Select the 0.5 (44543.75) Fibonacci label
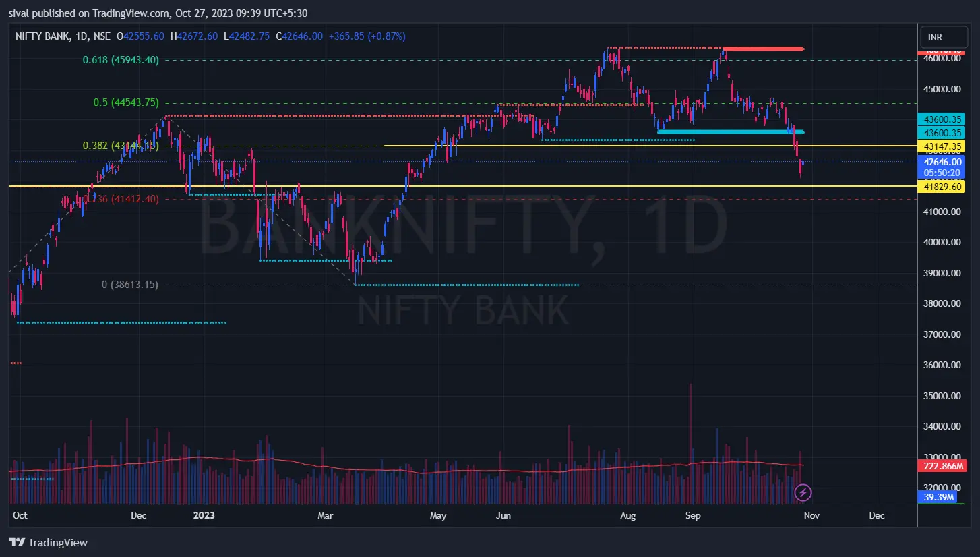 126,103
